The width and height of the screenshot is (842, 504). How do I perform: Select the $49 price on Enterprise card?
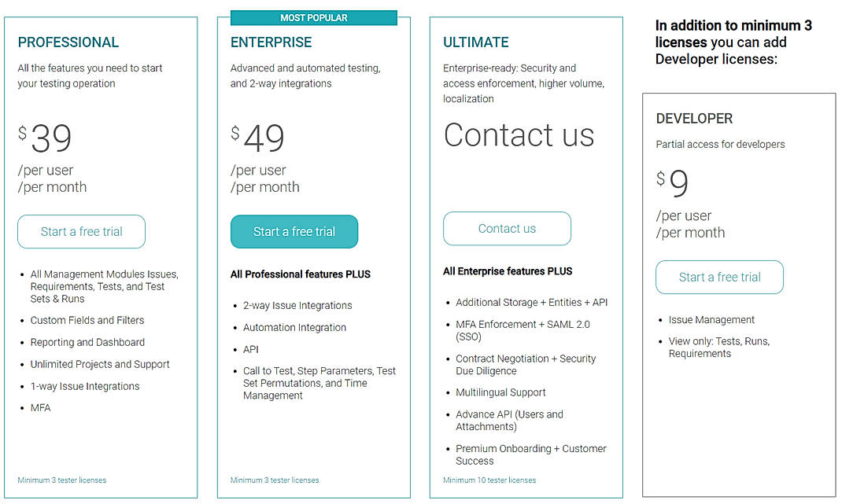pos(258,139)
